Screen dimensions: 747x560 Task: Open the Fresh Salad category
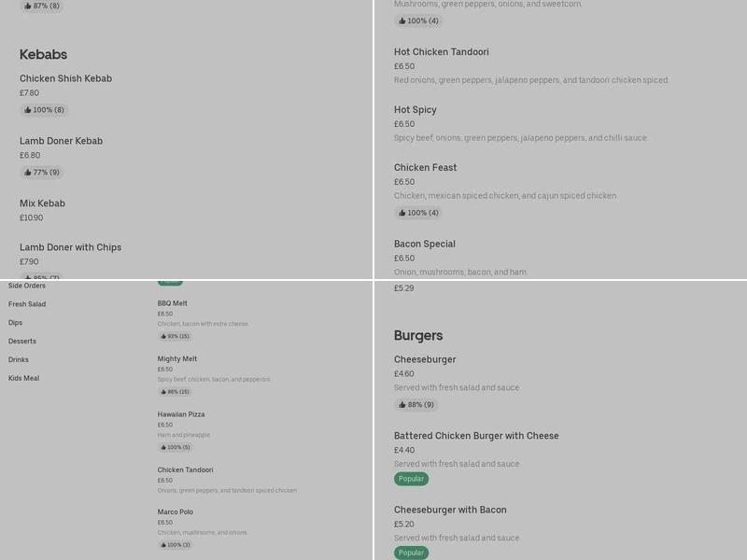click(27, 304)
